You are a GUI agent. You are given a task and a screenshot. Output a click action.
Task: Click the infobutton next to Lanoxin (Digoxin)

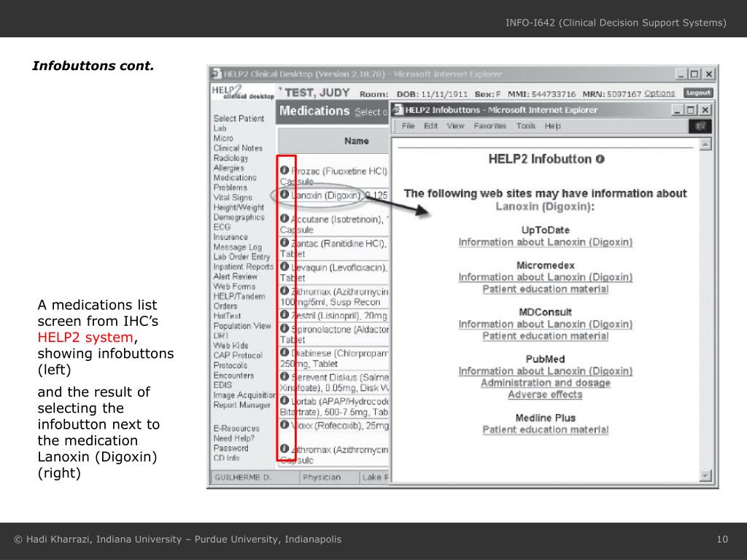pos(285,194)
